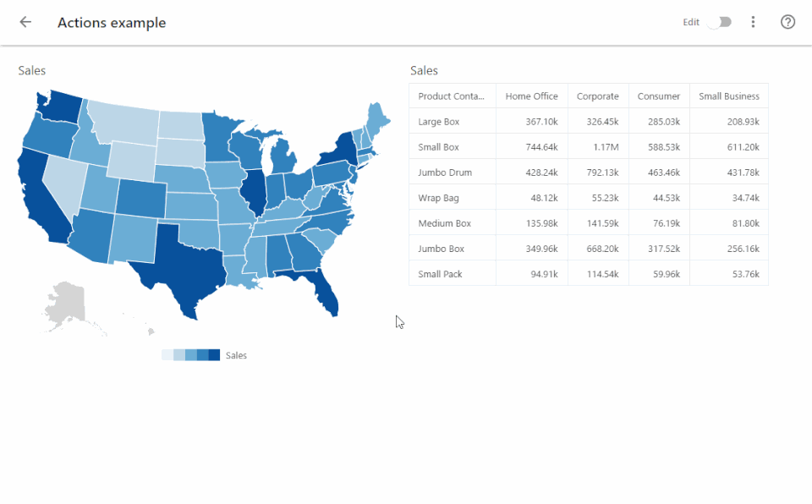Open the three-dot more options menu
Screen dimensions: 812x504
coord(753,22)
